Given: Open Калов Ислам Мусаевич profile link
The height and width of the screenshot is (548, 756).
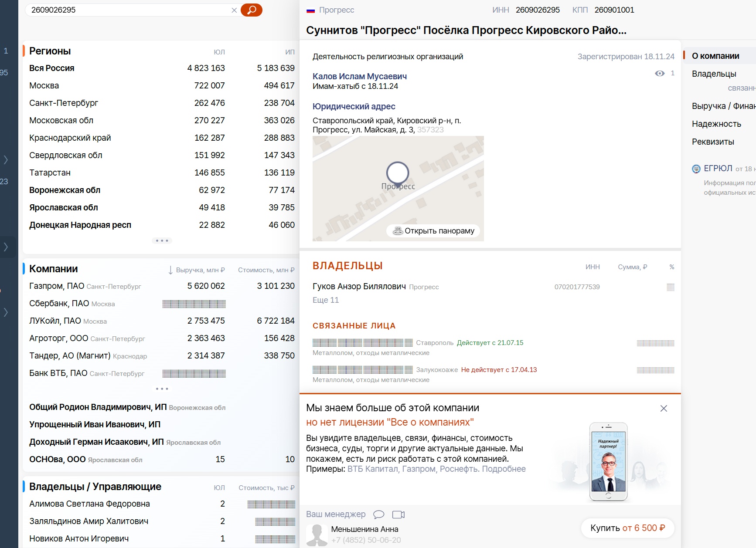Looking at the screenshot, I should [x=360, y=76].
